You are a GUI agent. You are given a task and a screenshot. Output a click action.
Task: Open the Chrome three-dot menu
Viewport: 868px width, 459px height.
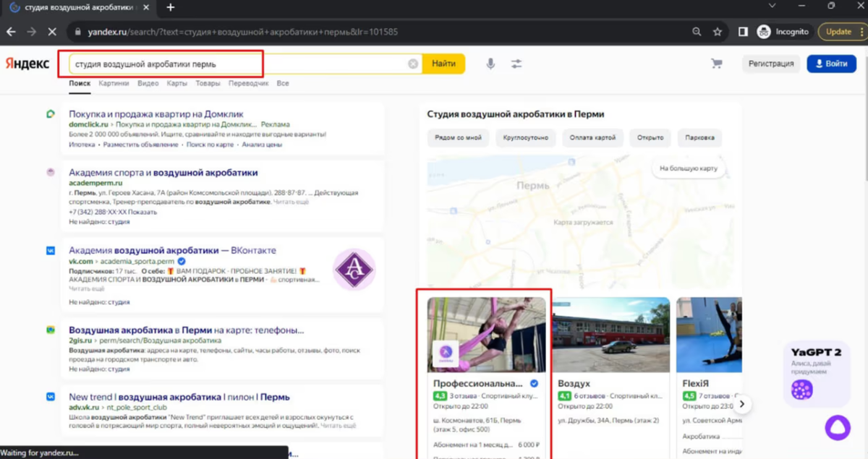pyautogui.click(x=863, y=32)
